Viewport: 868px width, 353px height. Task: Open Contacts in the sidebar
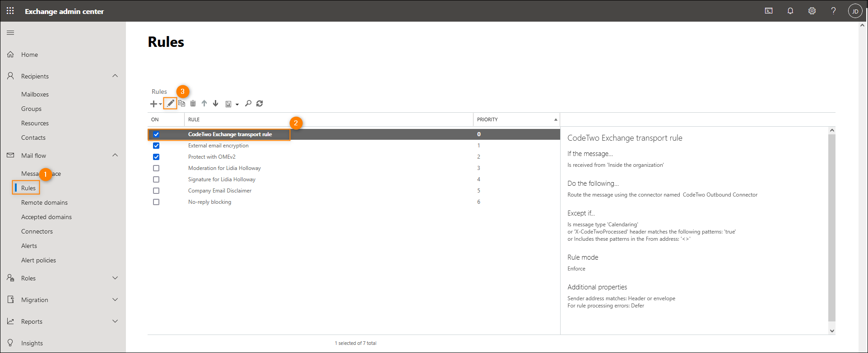(x=33, y=138)
